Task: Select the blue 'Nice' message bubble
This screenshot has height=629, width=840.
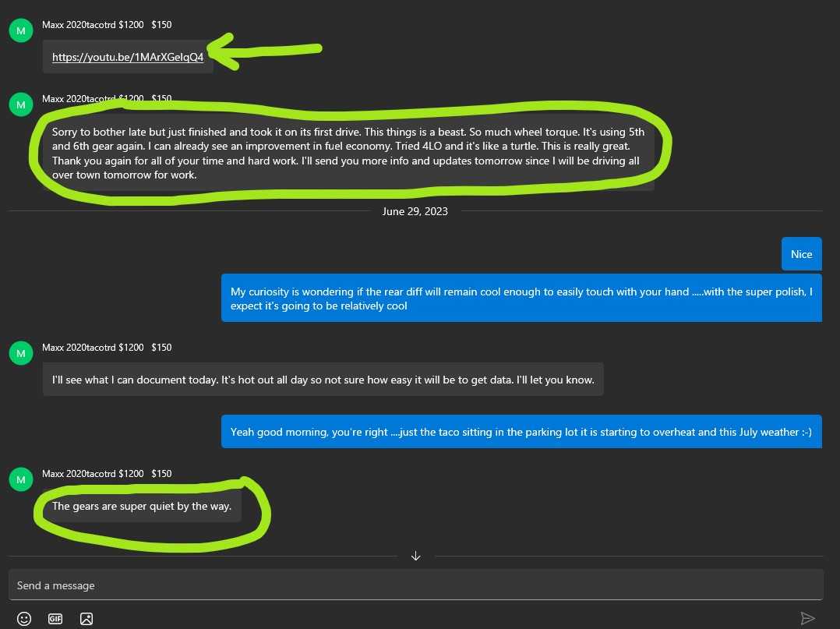Action: 801,254
